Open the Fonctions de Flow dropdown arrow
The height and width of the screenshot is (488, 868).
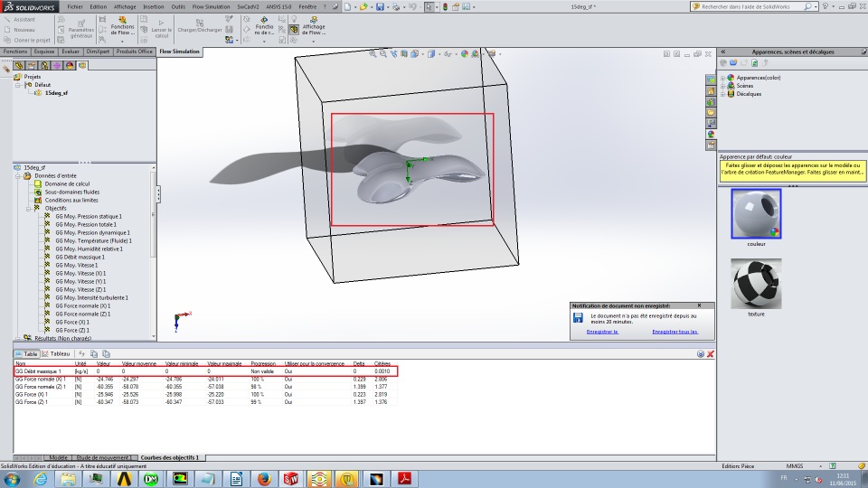pos(122,41)
